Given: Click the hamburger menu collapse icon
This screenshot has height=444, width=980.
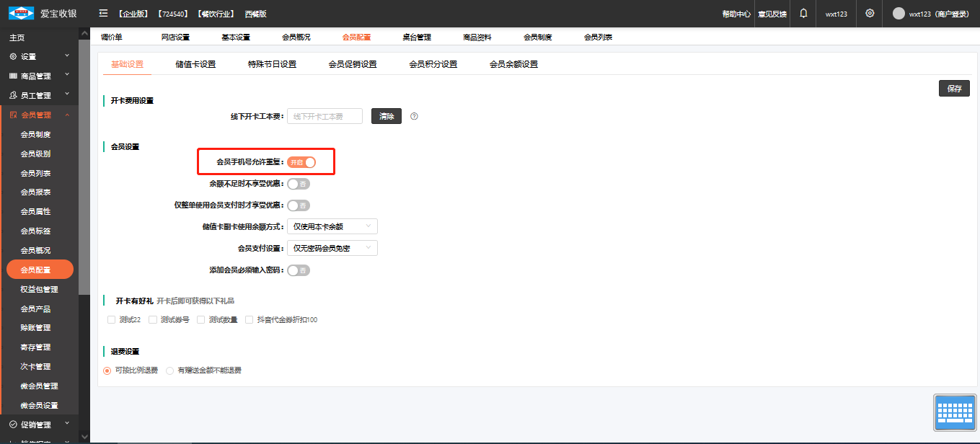Looking at the screenshot, I should click(103, 14).
